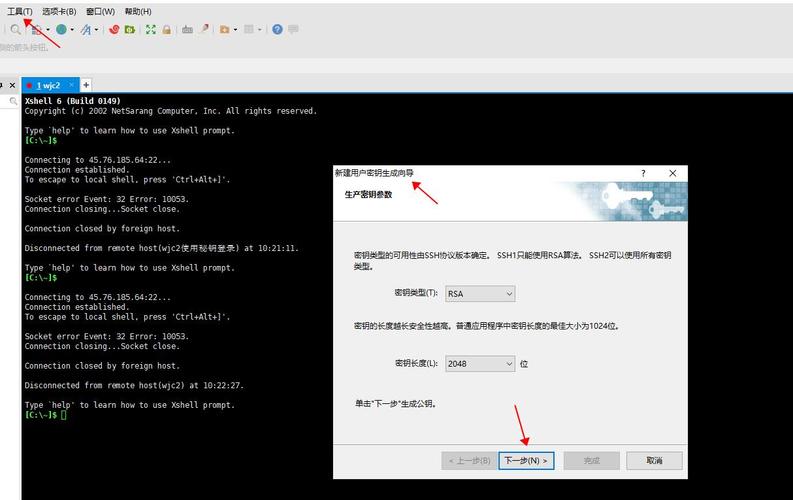Open the 选项卡(B) menu
The height and width of the screenshot is (500, 793).
pyautogui.click(x=59, y=11)
